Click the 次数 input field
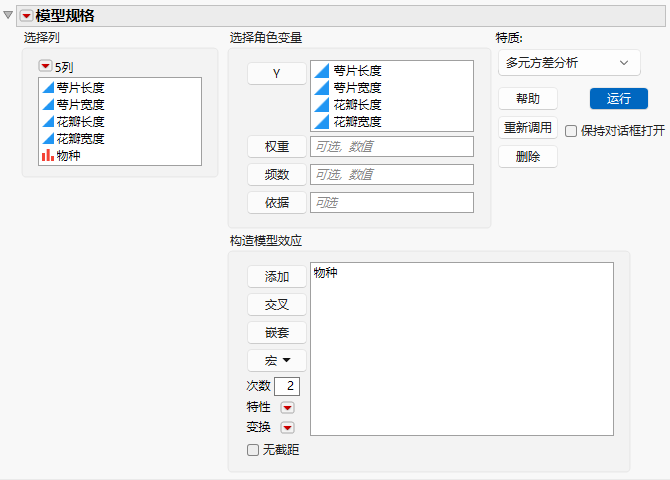Viewport: 670px width, 480px height. (x=287, y=386)
